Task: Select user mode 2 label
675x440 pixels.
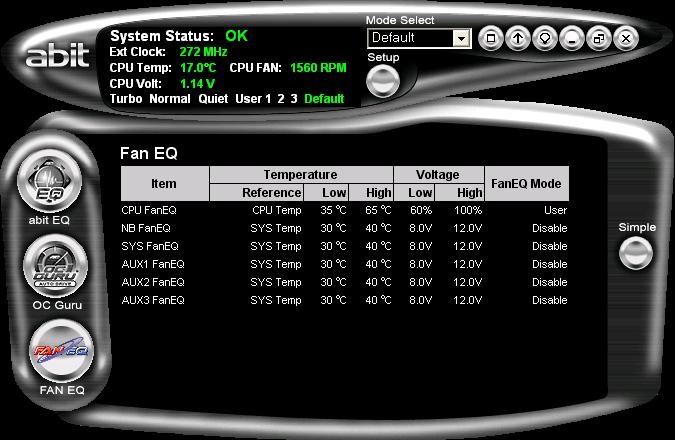Action: pyautogui.click(x=281, y=99)
